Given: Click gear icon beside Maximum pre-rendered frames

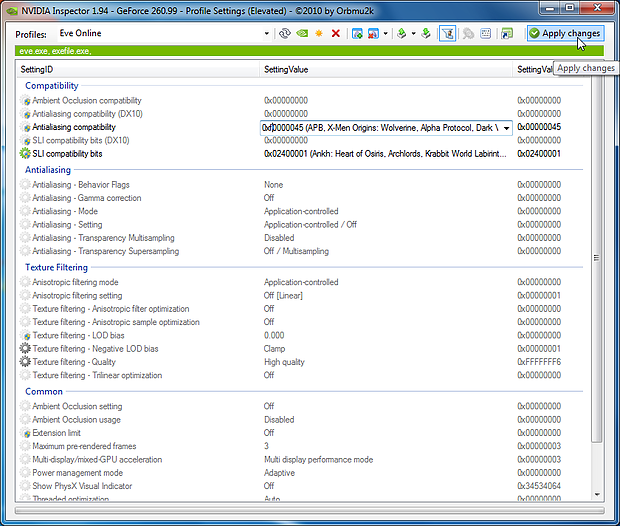Looking at the screenshot, I should pyautogui.click(x=25, y=446).
